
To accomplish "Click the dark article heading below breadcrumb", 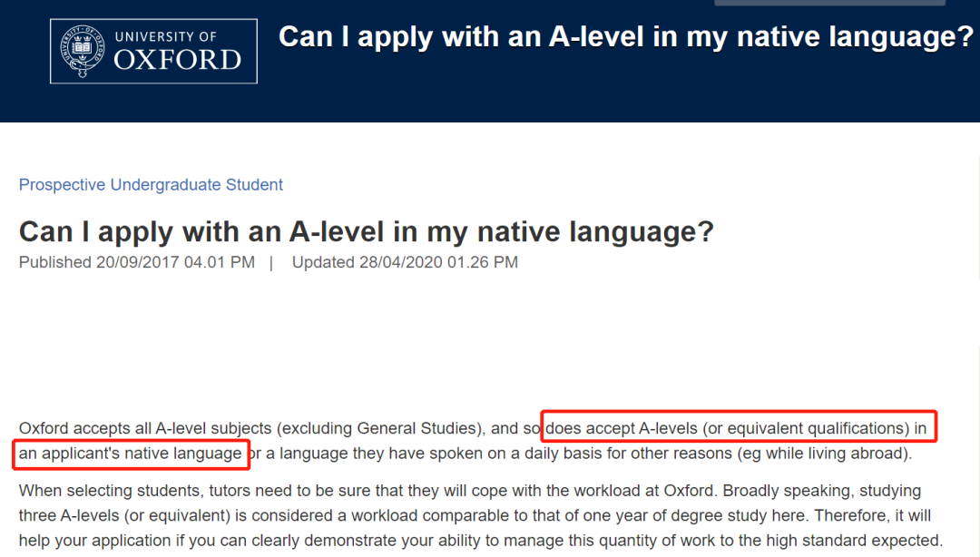I will [x=367, y=232].
